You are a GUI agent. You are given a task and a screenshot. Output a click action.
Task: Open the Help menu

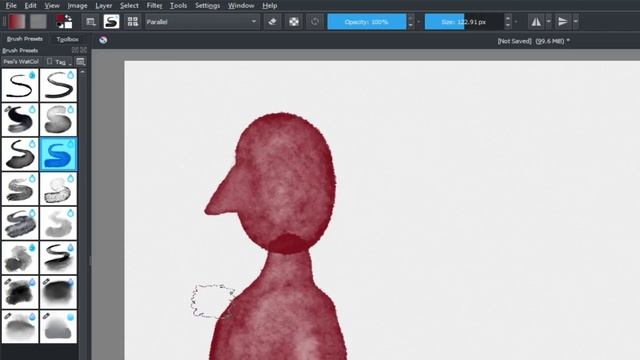pos(269,5)
